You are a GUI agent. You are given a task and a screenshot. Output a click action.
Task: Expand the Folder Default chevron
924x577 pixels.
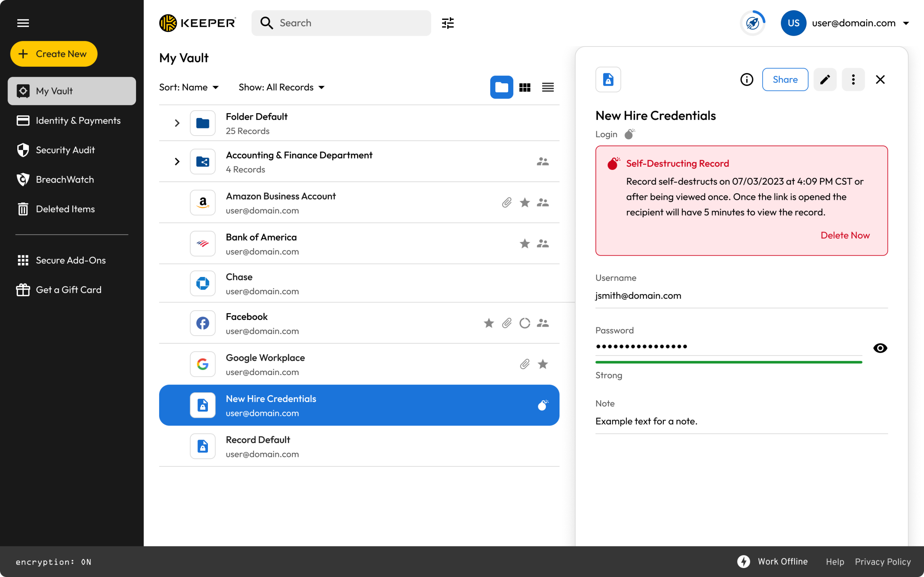pyautogui.click(x=177, y=123)
